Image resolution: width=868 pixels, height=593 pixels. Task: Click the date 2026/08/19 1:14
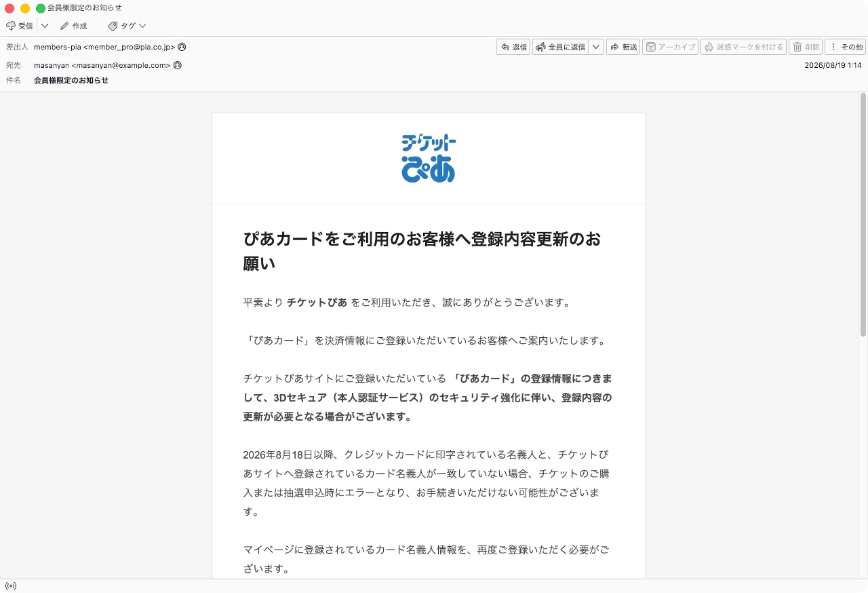point(833,65)
